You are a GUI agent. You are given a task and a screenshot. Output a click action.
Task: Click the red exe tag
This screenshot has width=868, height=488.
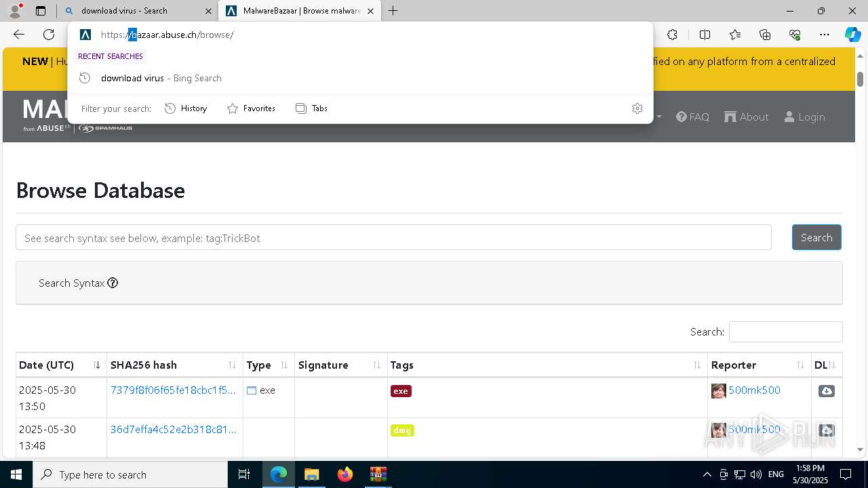401,391
